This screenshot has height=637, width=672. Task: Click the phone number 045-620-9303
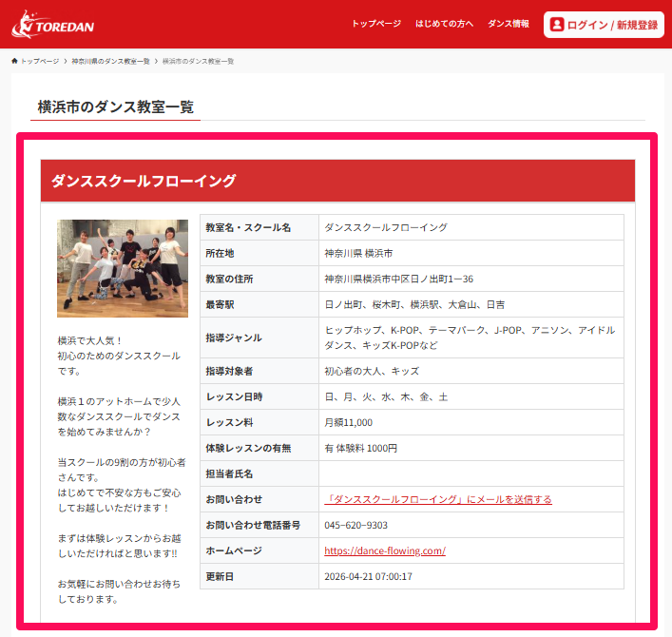click(x=355, y=525)
